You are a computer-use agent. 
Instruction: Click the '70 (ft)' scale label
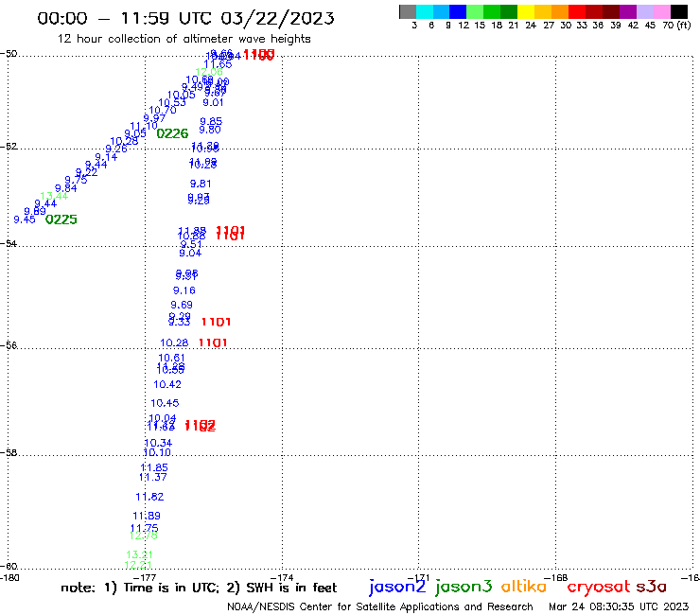(x=676, y=26)
